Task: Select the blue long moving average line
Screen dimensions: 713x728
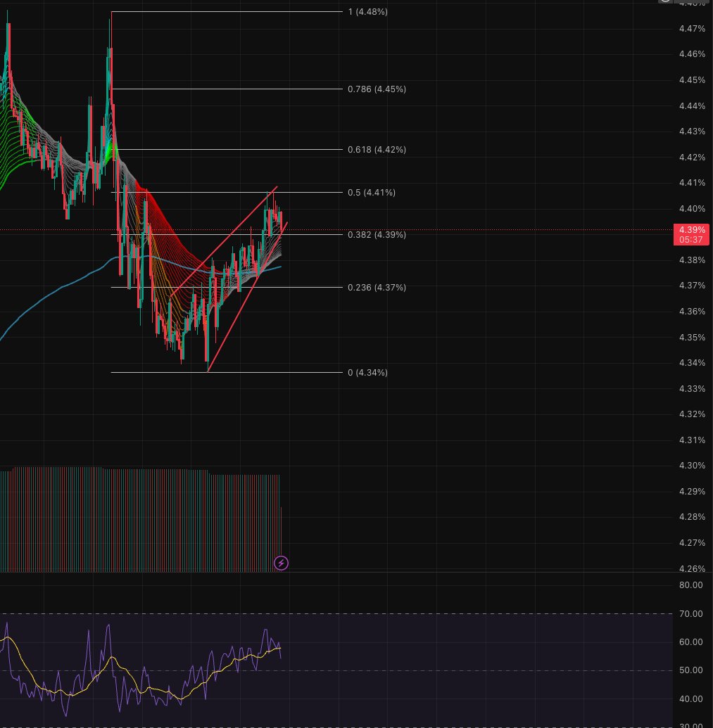Action: pos(61,288)
